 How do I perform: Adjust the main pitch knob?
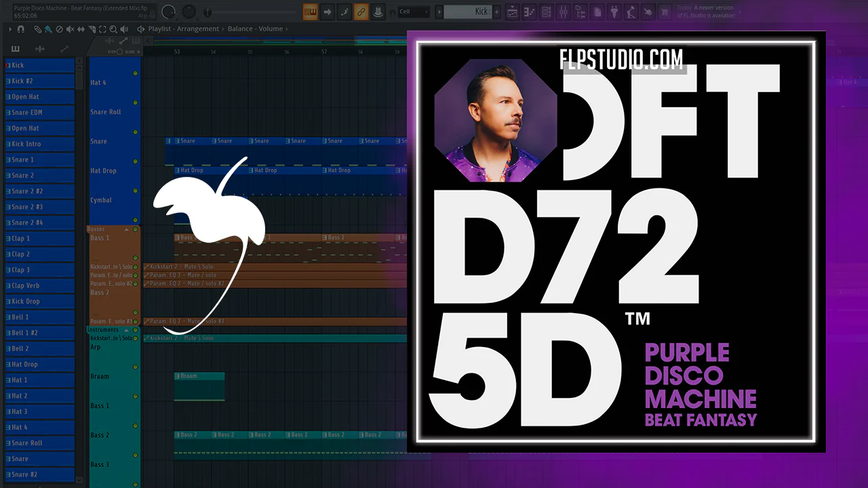(x=189, y=12)
